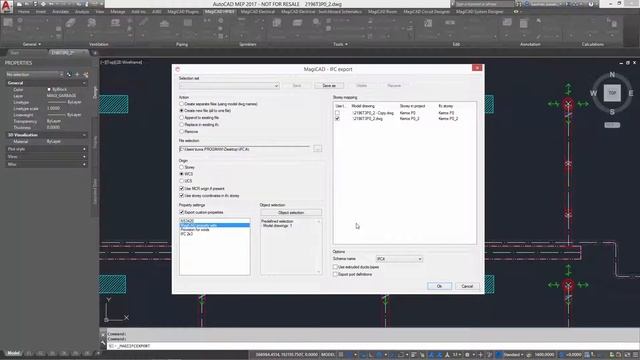Click the File selection path field
The image size is (640, 360).
(x=244, y=149)
